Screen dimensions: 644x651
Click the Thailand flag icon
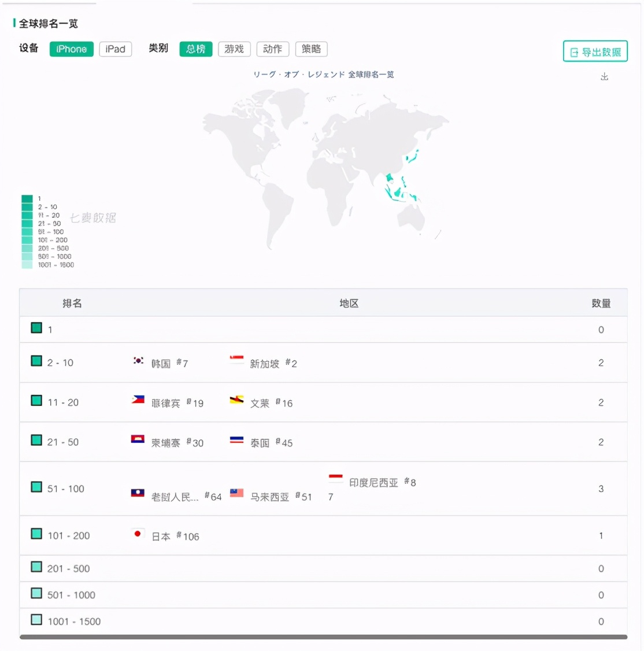(236, 439)
